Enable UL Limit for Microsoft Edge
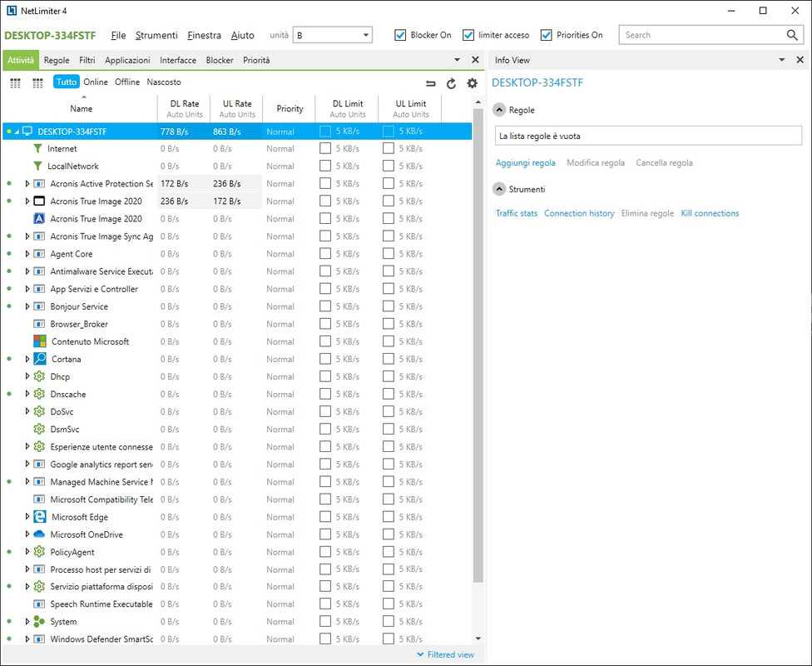 (x=389, y=517)
